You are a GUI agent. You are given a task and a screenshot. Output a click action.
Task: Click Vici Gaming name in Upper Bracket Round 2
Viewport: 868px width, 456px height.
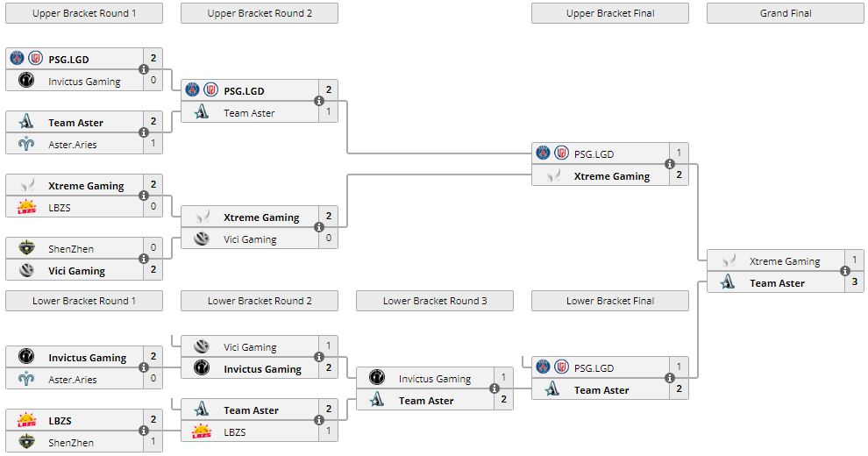(x=250, y=239)
